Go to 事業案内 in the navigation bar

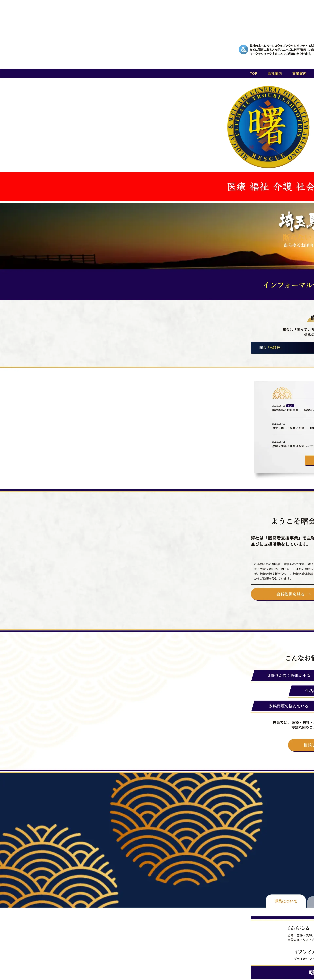point(299,73)
